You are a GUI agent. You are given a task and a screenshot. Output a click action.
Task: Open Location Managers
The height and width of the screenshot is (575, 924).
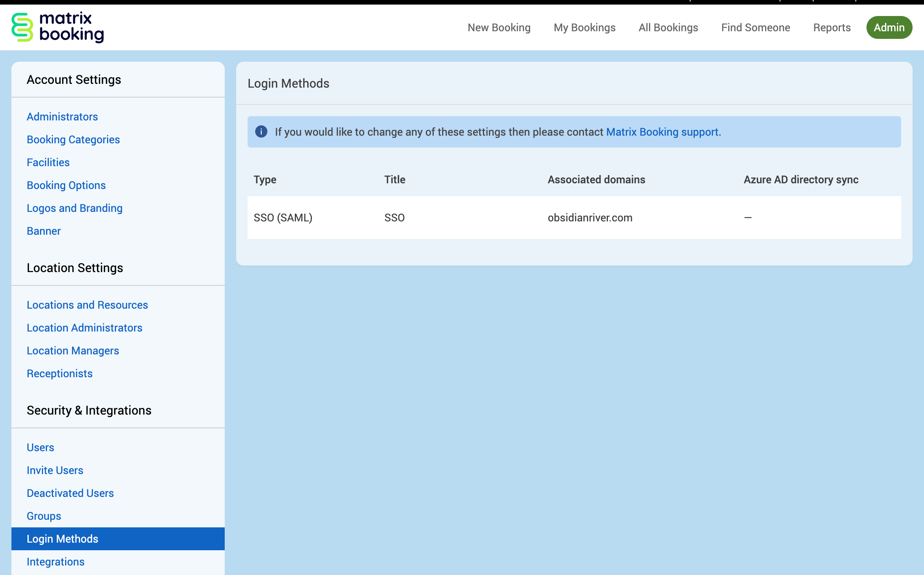click(73, 351)
